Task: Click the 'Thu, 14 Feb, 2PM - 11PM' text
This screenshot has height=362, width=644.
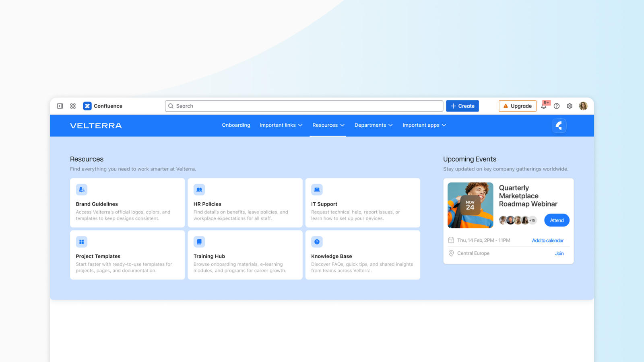Action: (x=484, y=241)
